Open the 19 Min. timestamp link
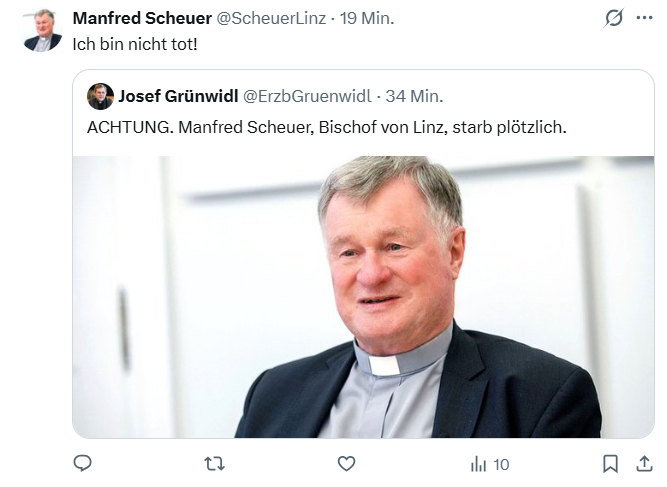The width and height of the screenshot is (667, 487). pyautogui.click(x=367, y=19)
